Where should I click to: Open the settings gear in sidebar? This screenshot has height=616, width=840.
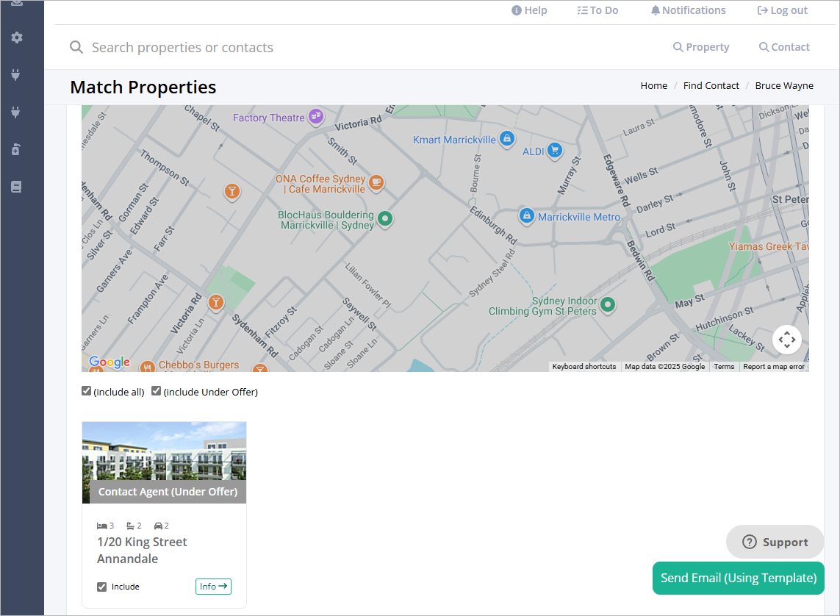(17, 37)
